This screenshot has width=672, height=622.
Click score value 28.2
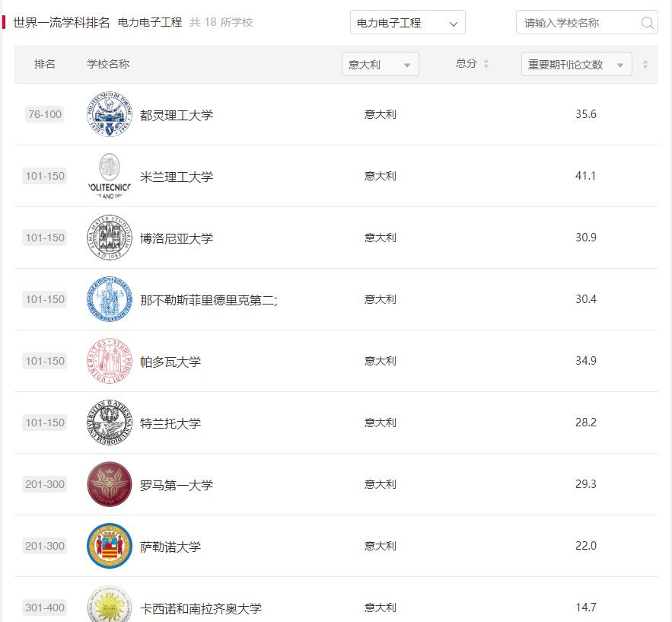click(x=586, y=423)
